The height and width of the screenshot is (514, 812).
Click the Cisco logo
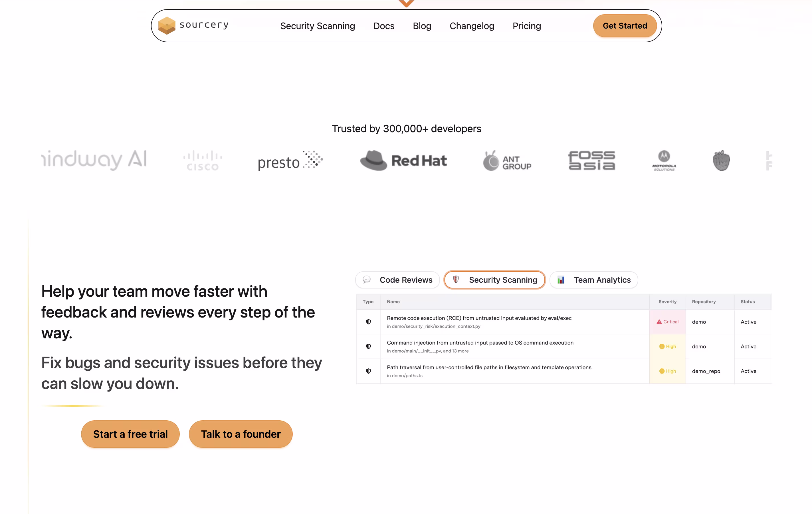(x=203, y=161)
